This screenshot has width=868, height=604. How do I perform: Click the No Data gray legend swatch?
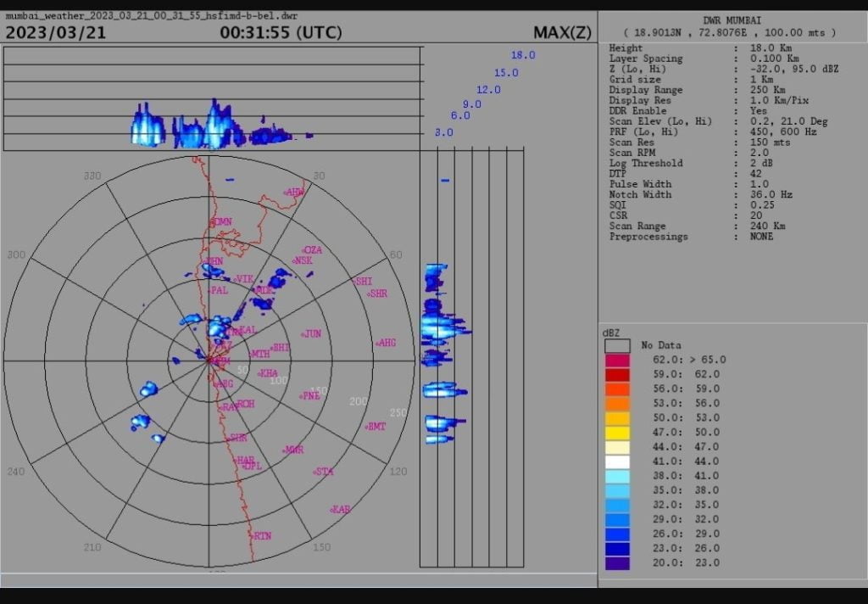(617, 345)
